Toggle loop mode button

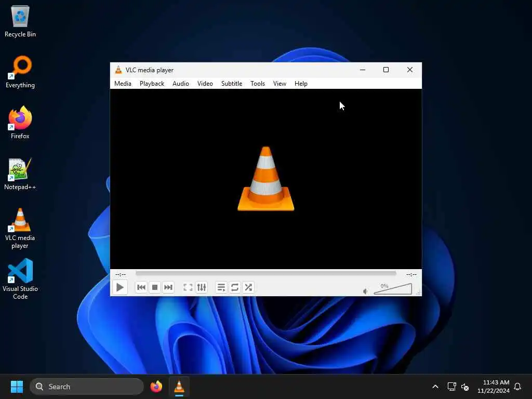click(235, 287)
